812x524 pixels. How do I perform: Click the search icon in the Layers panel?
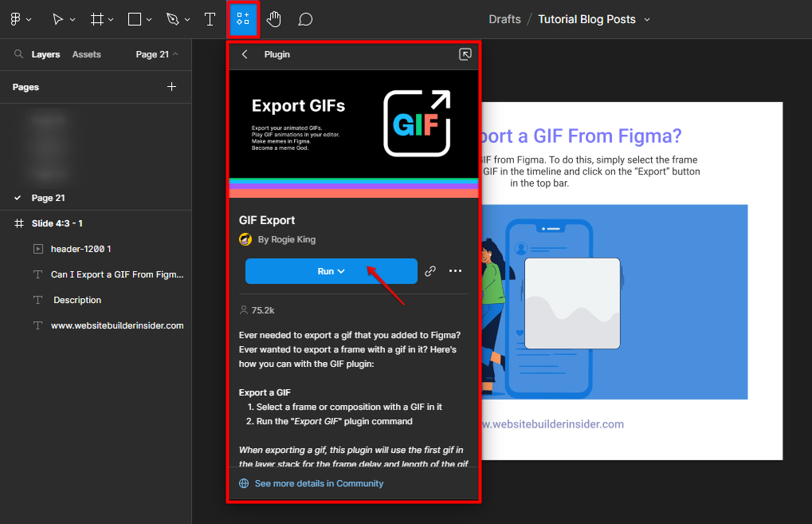pos(19,54)
